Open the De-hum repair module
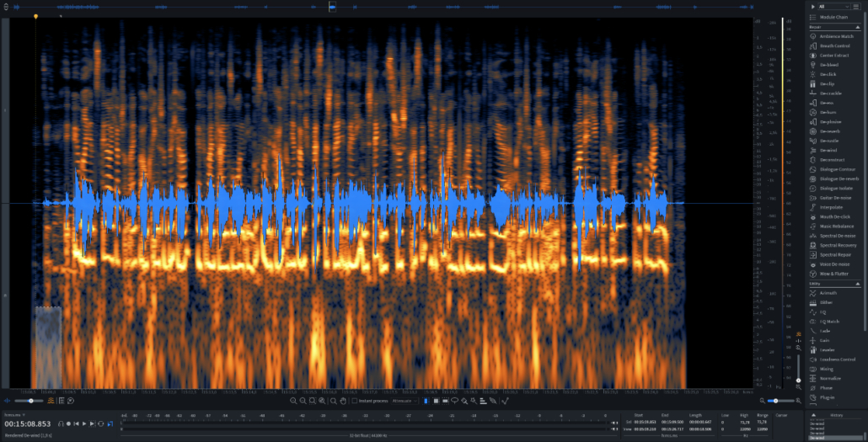The image size is (868, 442). click(828, 112)
